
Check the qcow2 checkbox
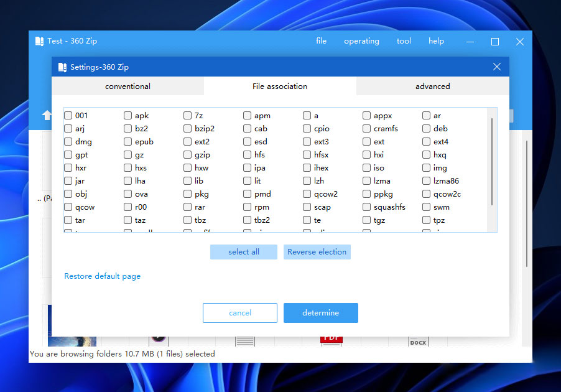tap(307, 194)
